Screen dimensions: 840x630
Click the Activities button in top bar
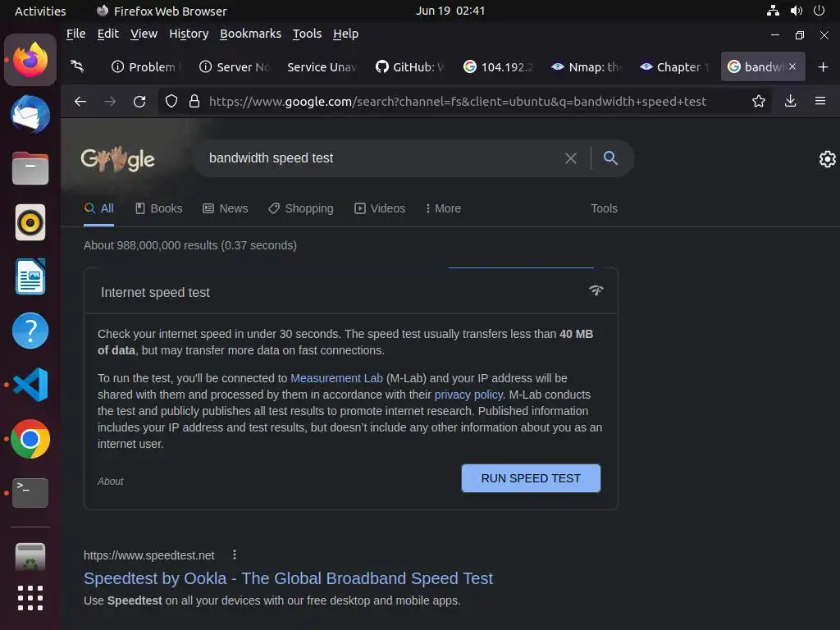pyautogui.click(x=40, y=11)
